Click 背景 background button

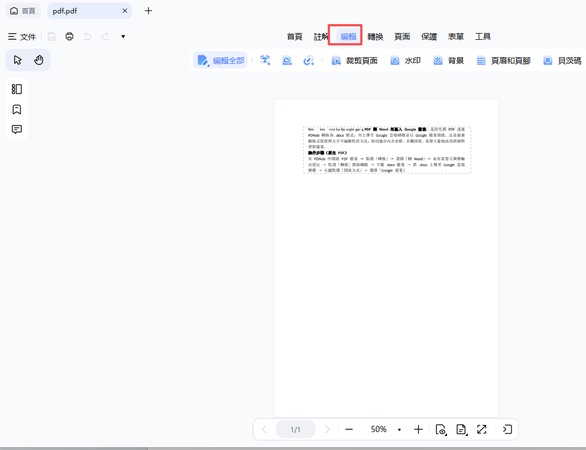(448, 60)
